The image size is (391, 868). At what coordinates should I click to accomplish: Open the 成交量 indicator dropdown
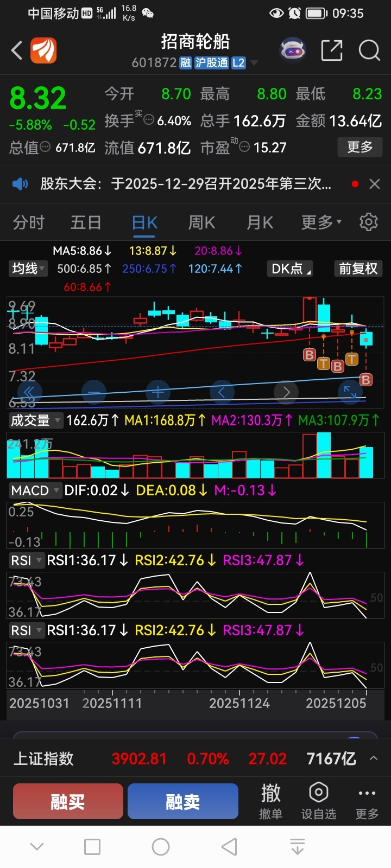click(x=35, y=420)
